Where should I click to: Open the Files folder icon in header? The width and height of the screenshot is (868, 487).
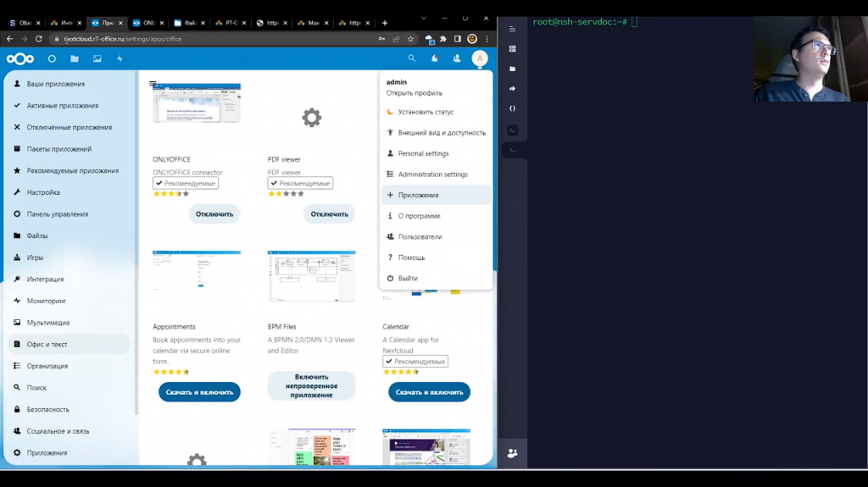[75, 58]
